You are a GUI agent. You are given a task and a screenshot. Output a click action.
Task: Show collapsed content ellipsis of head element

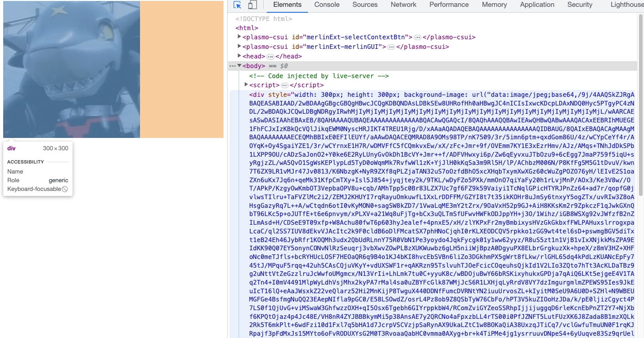pos(270,57)
